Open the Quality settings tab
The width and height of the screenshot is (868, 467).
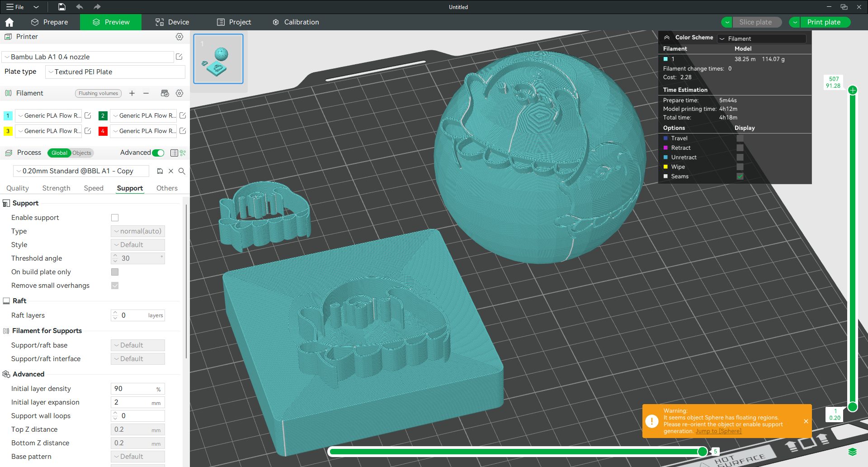(18, 188)
